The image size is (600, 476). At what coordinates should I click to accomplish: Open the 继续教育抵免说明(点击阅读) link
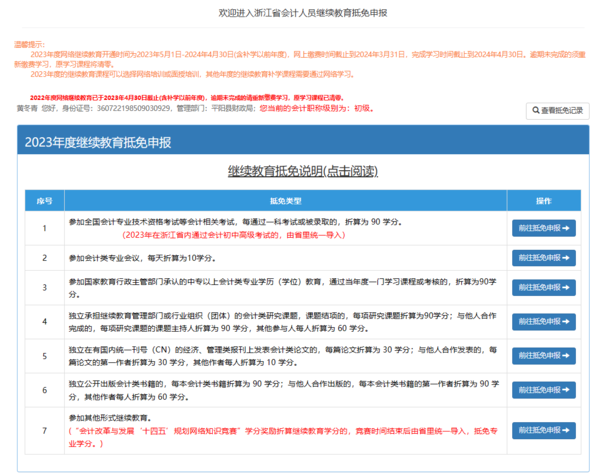click(x=303, y=171)
